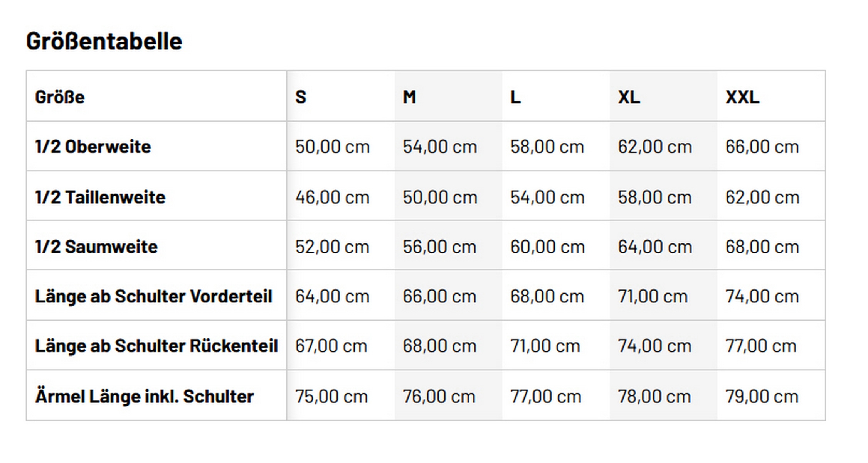868x463 pixels.
Task: Click the L size column header
Action: point(516,97)
